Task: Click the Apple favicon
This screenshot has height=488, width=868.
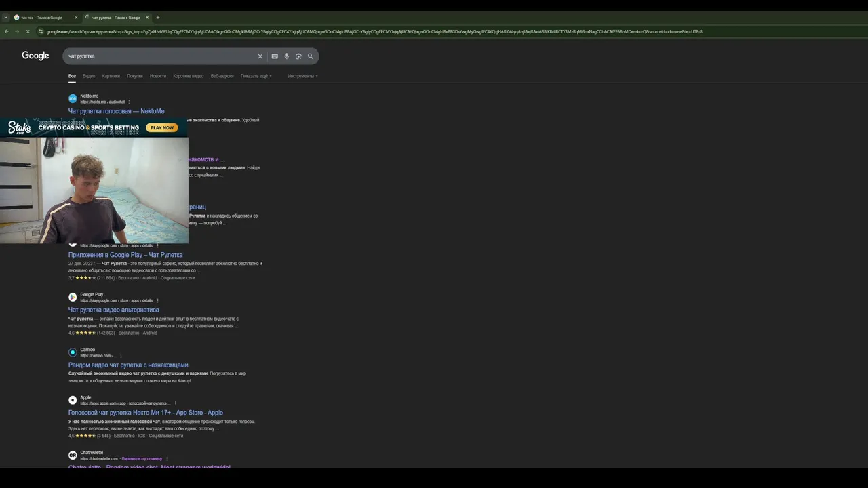Action: tap(73, 400)
